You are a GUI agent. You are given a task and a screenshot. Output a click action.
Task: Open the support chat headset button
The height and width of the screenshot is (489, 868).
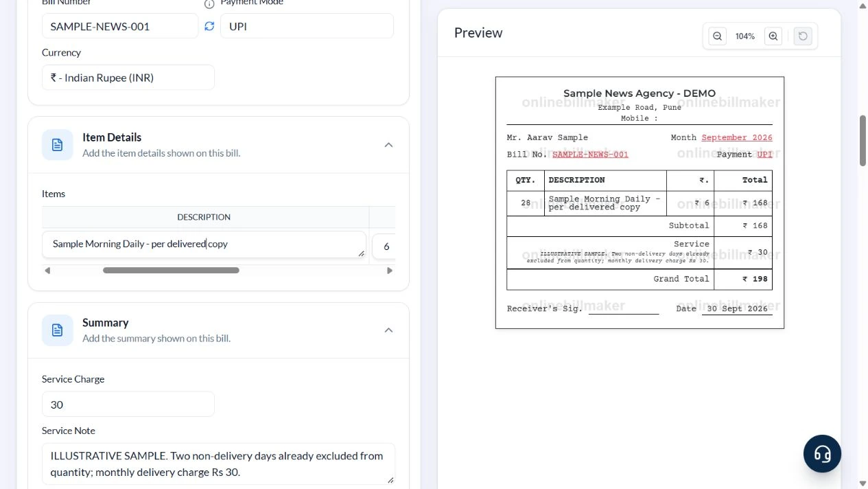[822, 454]
